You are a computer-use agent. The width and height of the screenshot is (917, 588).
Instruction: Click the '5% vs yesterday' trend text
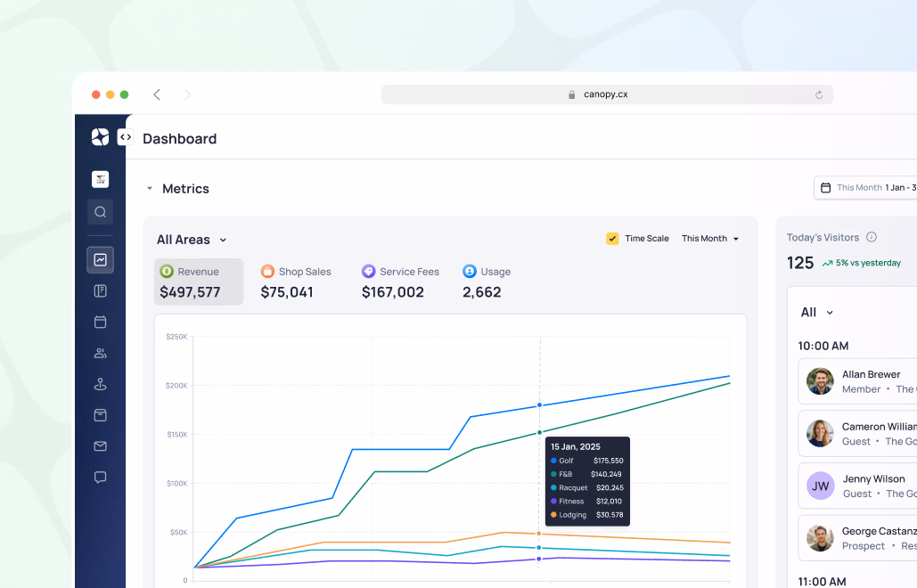[868, 263]
